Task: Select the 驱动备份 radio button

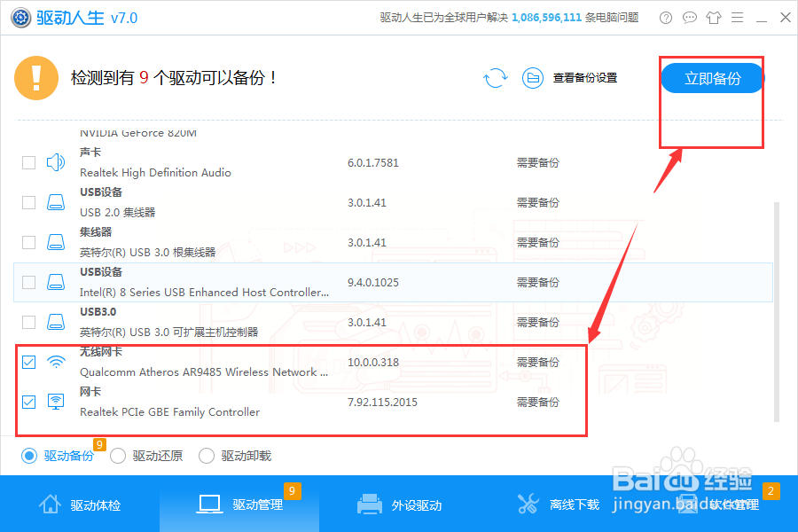Action: 29,456
